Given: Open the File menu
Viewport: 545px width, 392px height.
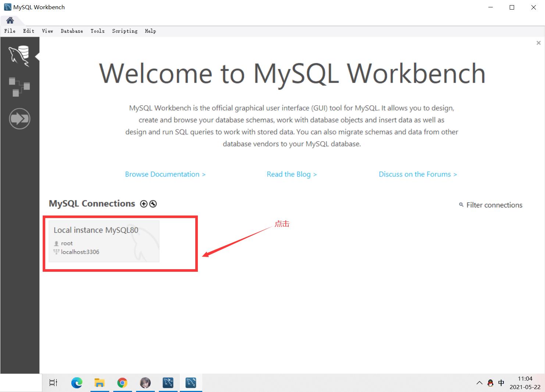Looking at the screenshot, I should pos(10,31).
